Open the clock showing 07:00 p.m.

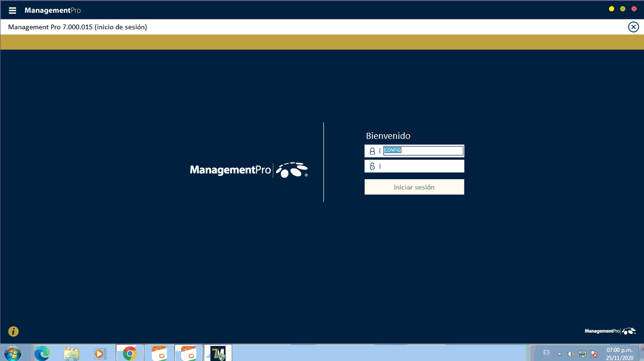click(619, 353)
